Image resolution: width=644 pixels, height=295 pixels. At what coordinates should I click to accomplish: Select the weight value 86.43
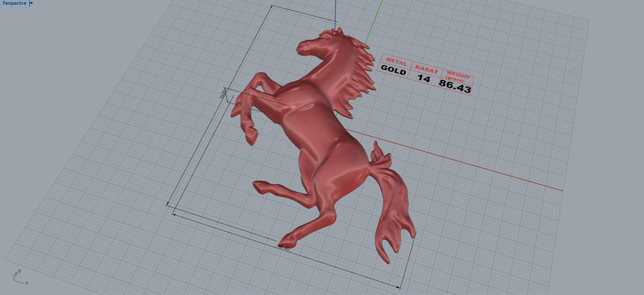[x=455, y=86]
